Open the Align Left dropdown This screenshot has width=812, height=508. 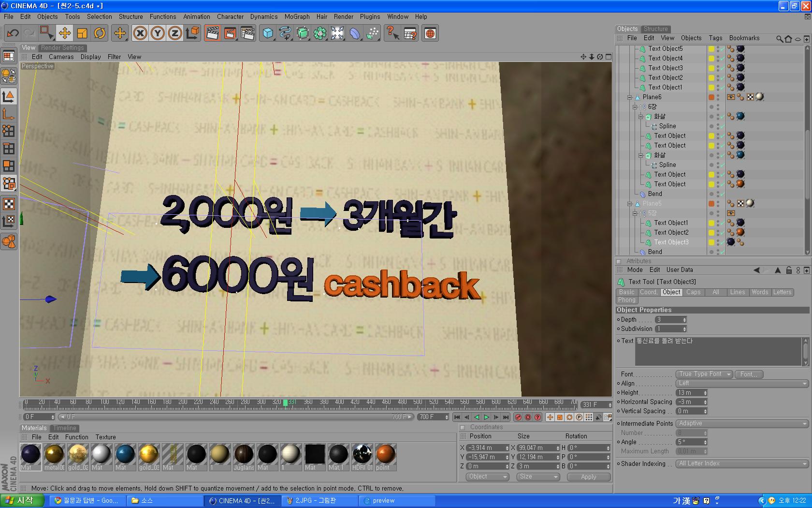(741, 383)
